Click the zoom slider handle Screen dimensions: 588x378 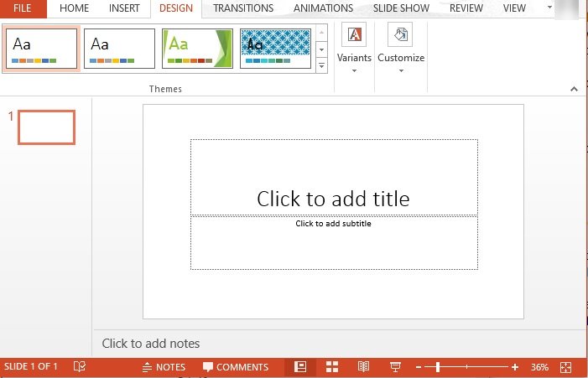(x=438, y=367)
